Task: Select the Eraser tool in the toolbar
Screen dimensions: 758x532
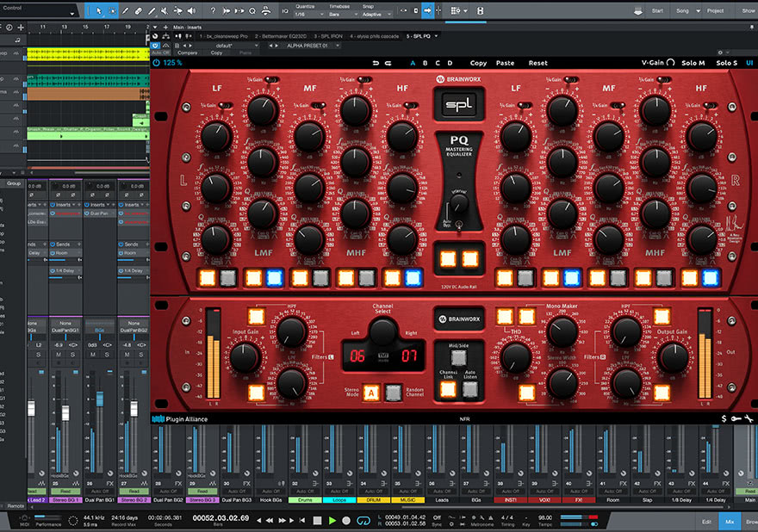Action: pos(139,10)
